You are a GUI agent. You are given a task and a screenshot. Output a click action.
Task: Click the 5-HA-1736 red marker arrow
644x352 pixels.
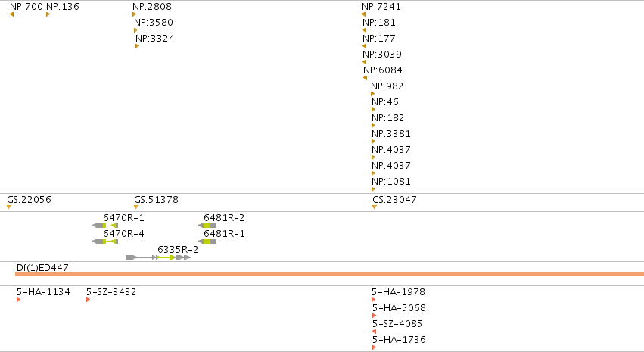point(374,347)
